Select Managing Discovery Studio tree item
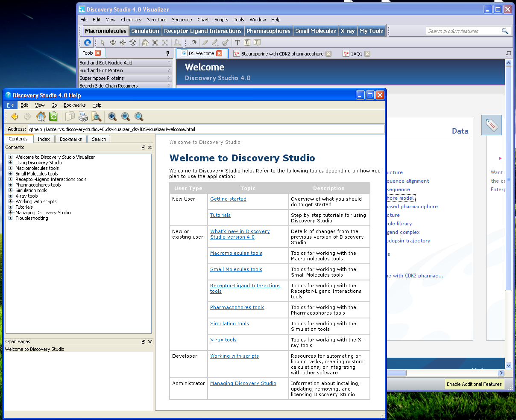This screenshot has width=516, height=420. tap(43, 213)
